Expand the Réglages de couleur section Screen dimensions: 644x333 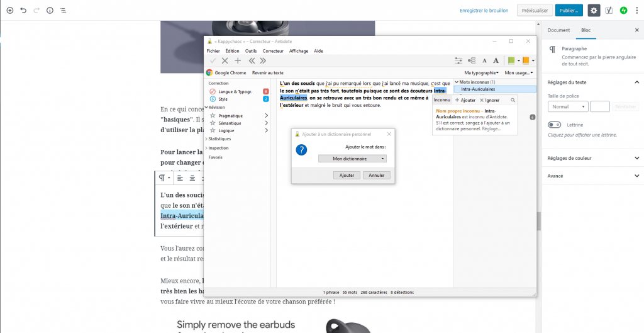coord(591,158)
